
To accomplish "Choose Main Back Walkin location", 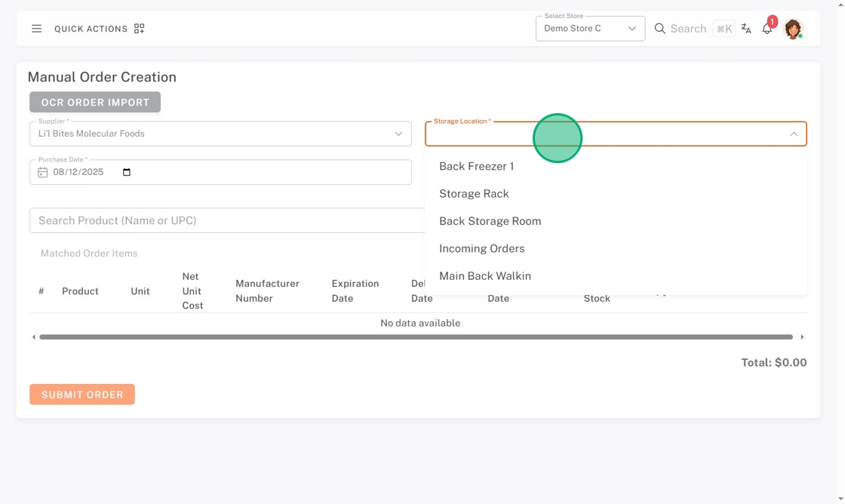I will (x=484, y=276).
